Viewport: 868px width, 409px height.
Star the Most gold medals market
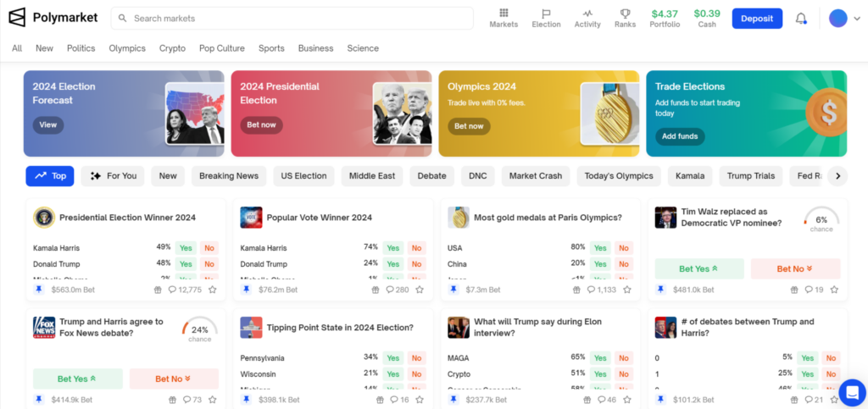627,290
